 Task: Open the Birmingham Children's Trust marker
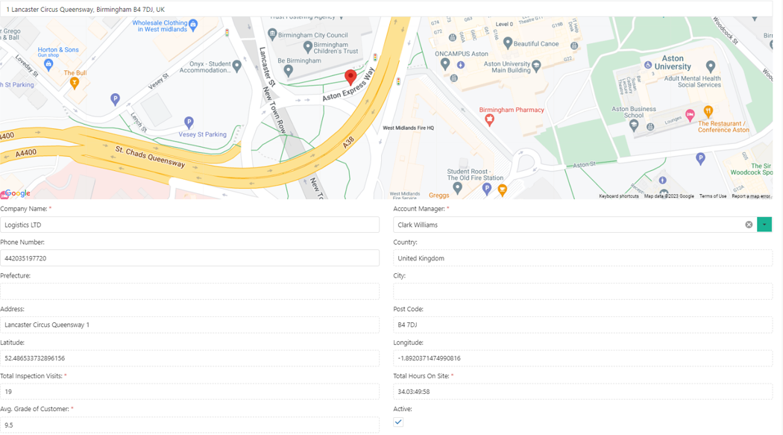point(308,47)
